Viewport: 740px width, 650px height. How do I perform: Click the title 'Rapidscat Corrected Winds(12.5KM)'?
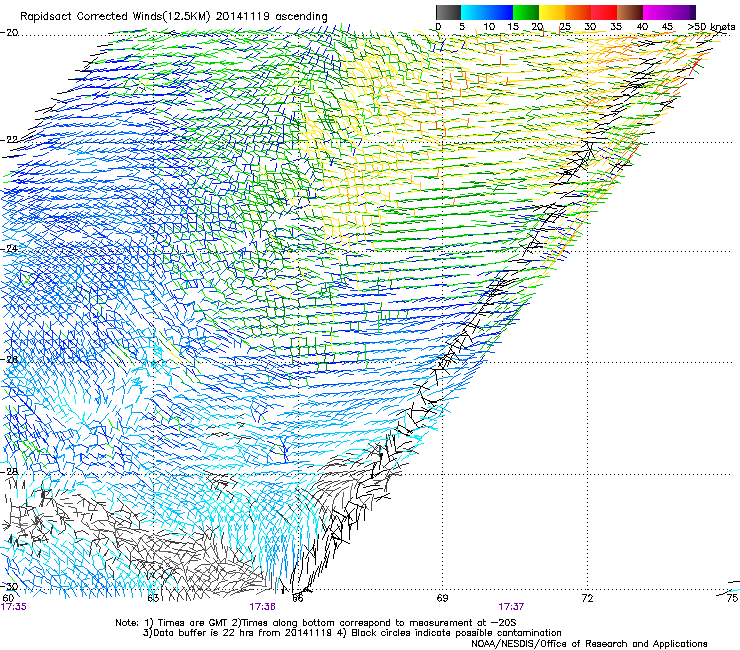click(x=116, y=16)
